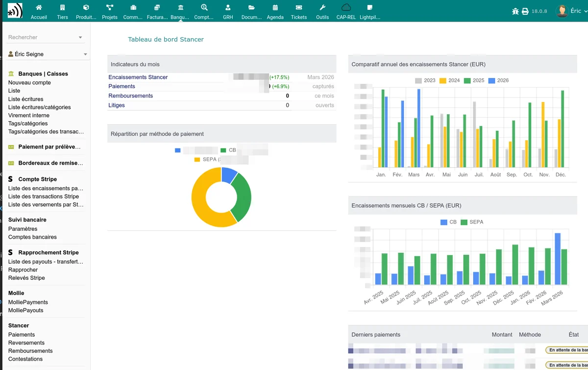Viewport: 588px width, 370px height.
Task: Click the Banques | Caisses bank icon
Action: 11,74
